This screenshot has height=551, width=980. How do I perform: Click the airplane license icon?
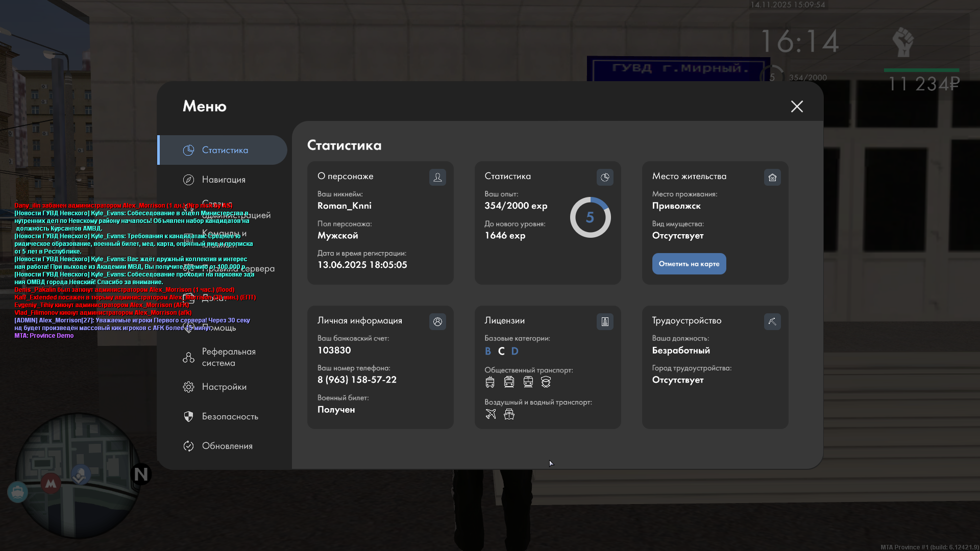pos(491,414)
